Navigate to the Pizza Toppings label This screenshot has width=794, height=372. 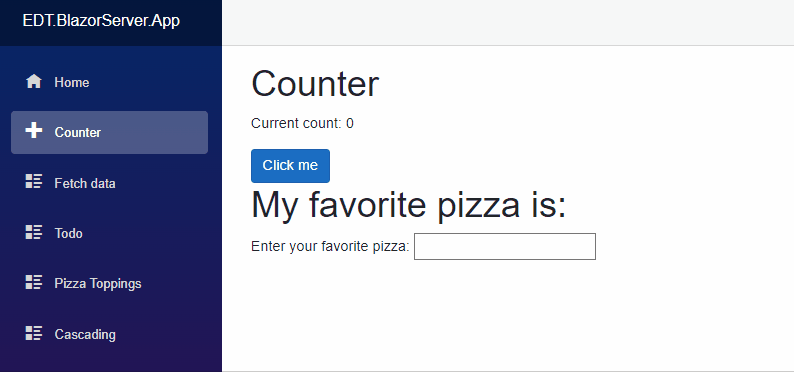[98, 283]
